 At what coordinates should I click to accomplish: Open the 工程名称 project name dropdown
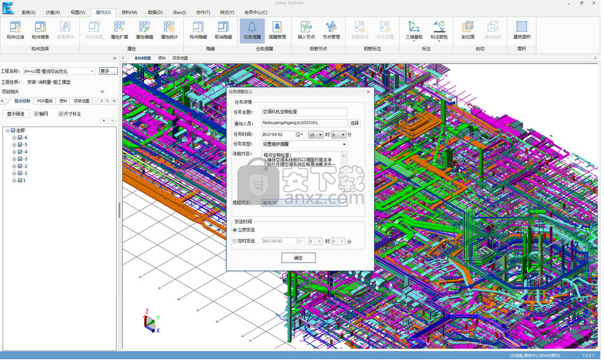click(x=92, y=71)
